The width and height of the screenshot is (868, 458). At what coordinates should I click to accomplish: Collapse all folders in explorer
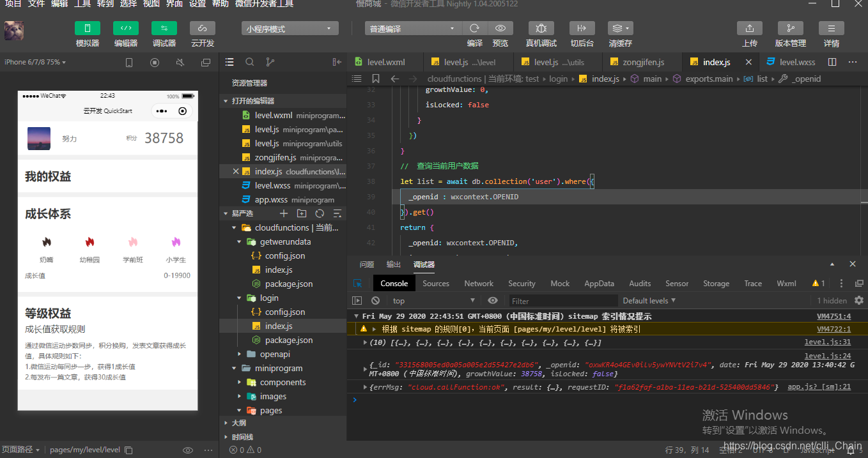[x=337, y=213]
